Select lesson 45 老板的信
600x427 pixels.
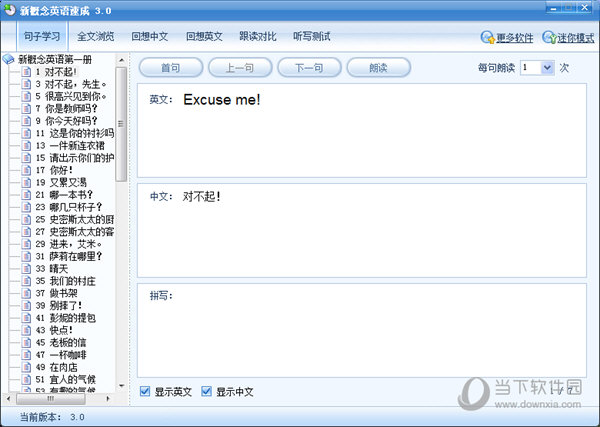coord(61,342)
